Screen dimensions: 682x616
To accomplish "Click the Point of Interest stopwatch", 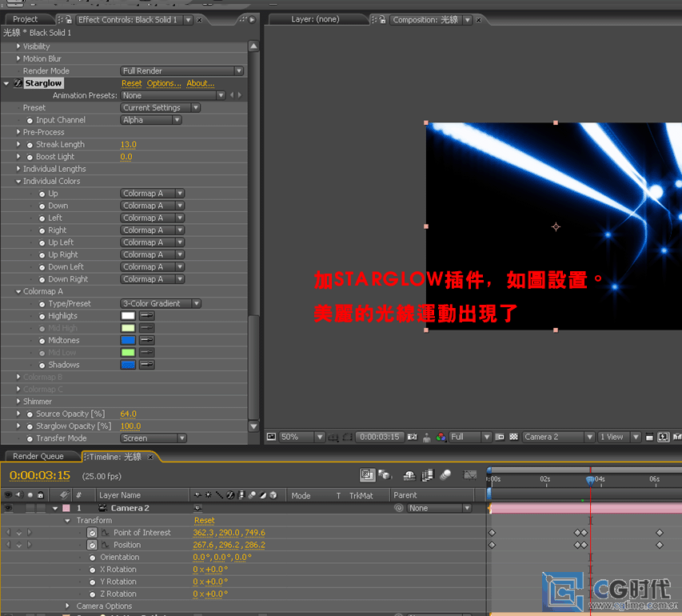I will click(x=92, y=533).
